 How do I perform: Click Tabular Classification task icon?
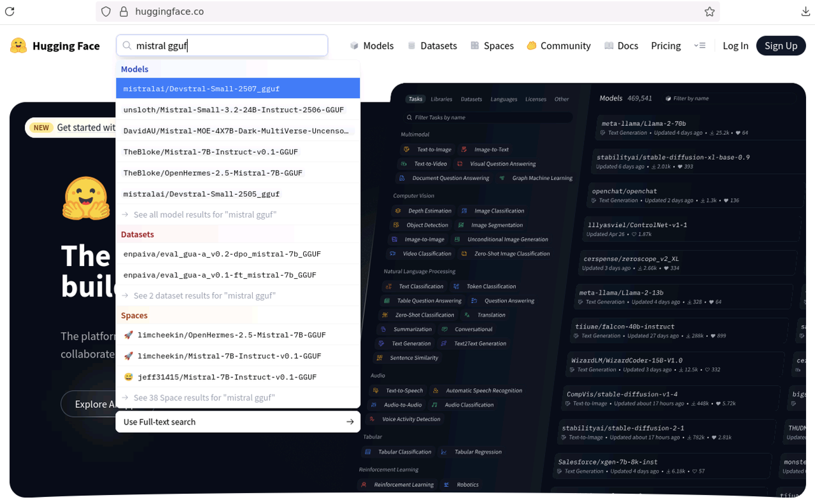[367, 452]
